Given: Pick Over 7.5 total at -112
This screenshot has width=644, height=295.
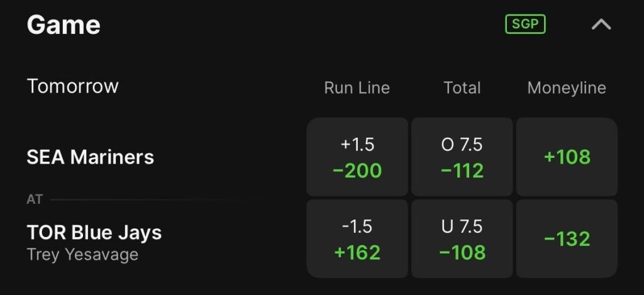Looking at the screenshot, I should point(462,157).
